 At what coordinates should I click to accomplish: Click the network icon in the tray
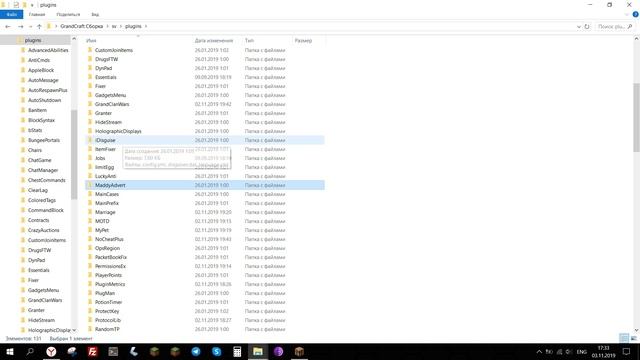[x=559, y=351]
